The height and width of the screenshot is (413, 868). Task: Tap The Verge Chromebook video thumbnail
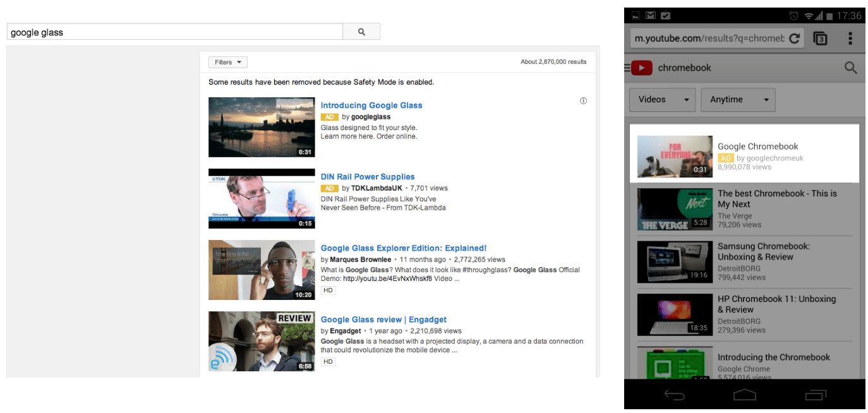[x=673, y=209]
